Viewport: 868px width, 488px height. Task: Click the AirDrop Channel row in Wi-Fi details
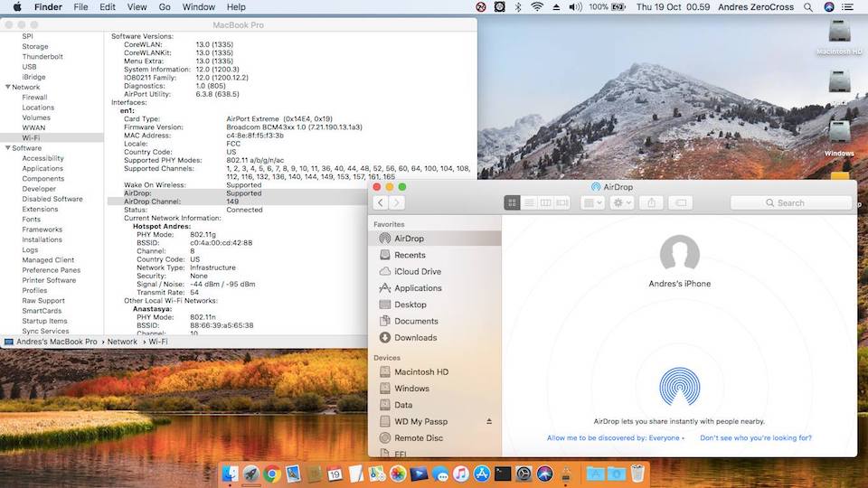[x=237, y=202]
